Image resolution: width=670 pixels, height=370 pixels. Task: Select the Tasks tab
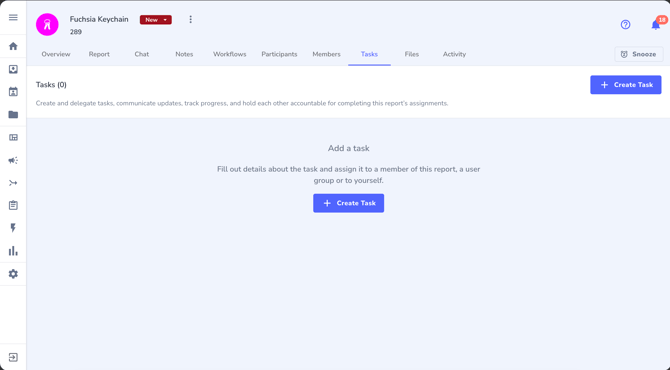pyautogui.click(x=369, y=54)
